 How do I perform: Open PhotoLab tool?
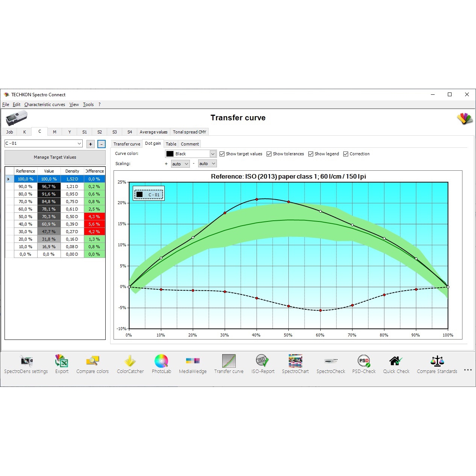(x=161, y=364)
